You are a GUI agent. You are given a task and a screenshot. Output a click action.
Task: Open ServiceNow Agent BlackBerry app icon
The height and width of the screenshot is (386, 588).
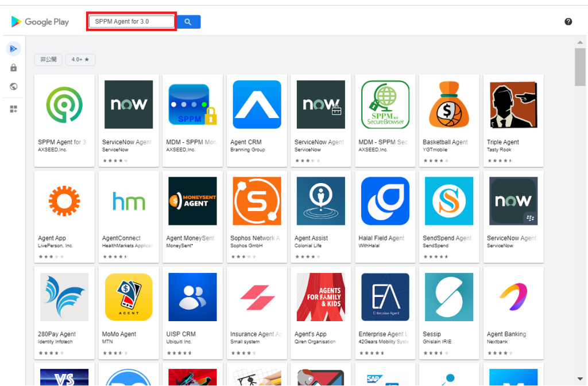[513, 201]
